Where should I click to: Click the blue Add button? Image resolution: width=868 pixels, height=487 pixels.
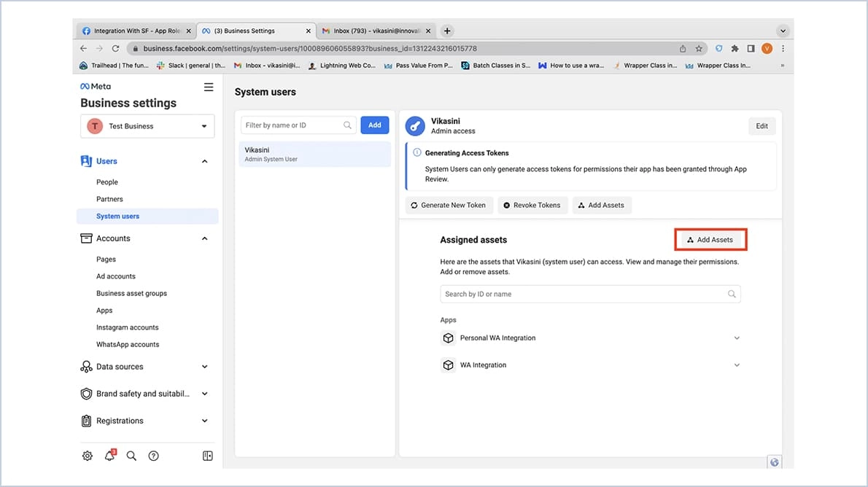click(375, 125)
